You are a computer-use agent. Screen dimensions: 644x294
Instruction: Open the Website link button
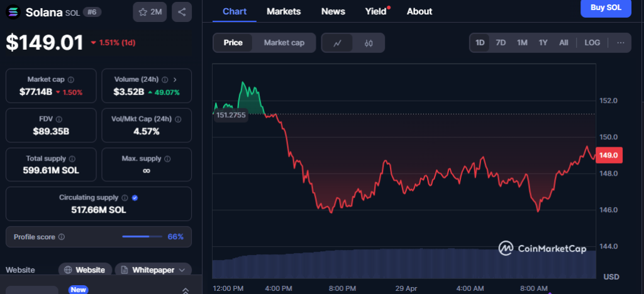[x=85, y=270]
